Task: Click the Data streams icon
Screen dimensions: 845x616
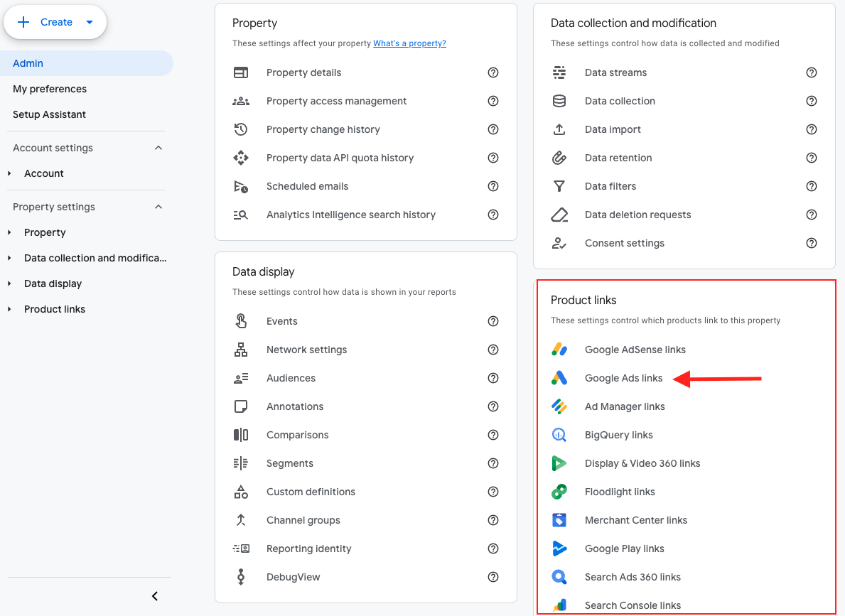Action: 559,72
